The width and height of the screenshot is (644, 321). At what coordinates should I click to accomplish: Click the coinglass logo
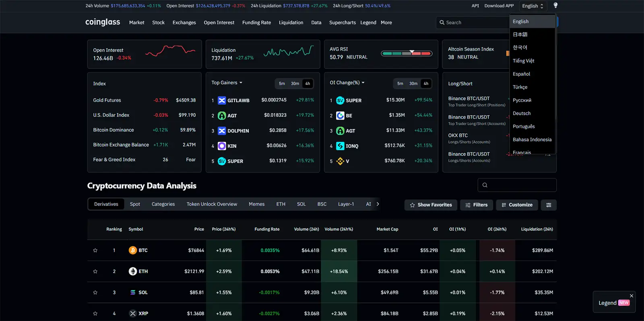103,22
